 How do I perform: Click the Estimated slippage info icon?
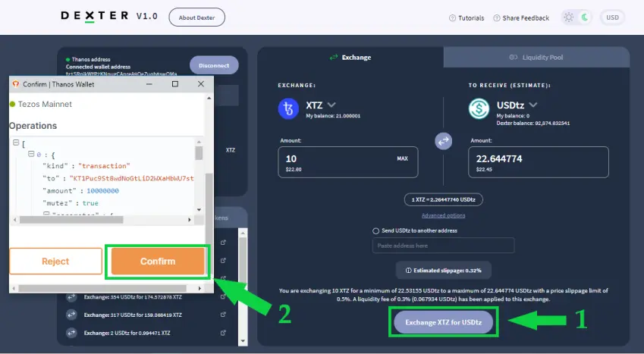[x=408, y=271]
